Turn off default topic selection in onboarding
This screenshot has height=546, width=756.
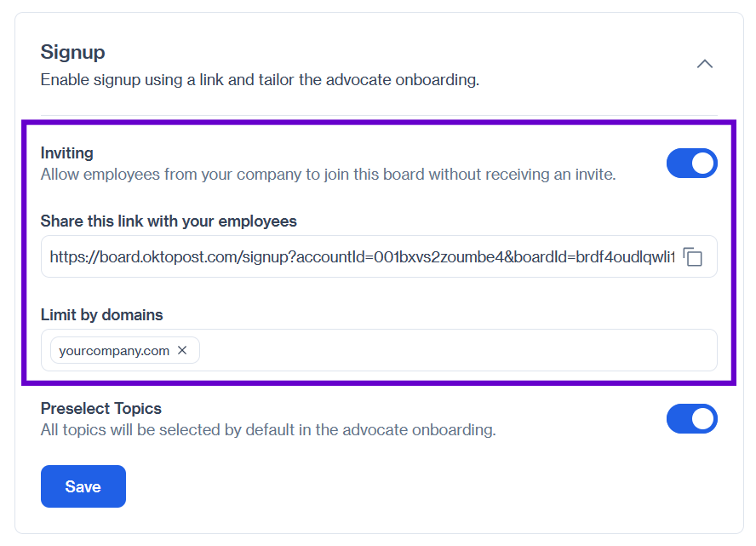pyautogui.click(x=692, y=419)
